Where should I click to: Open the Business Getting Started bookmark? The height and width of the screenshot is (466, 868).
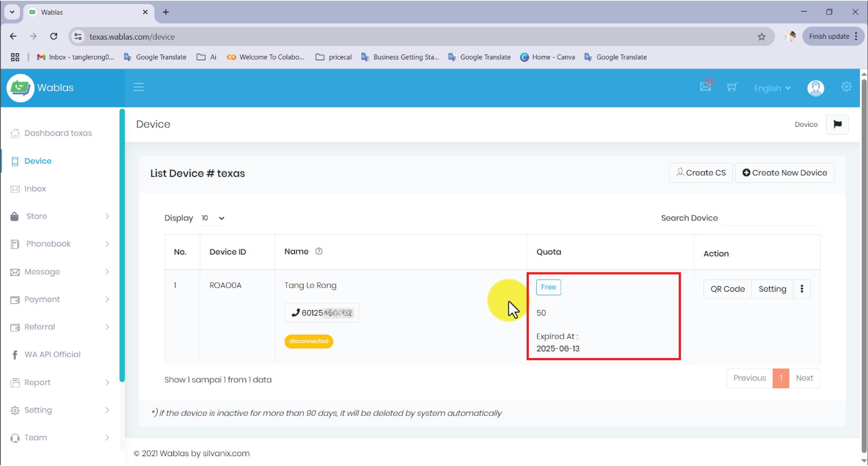400,57
